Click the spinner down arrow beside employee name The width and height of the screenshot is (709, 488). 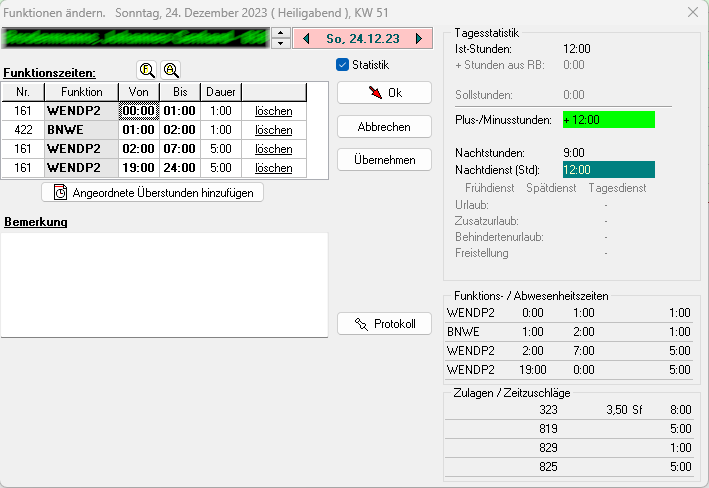coord(280,43)
